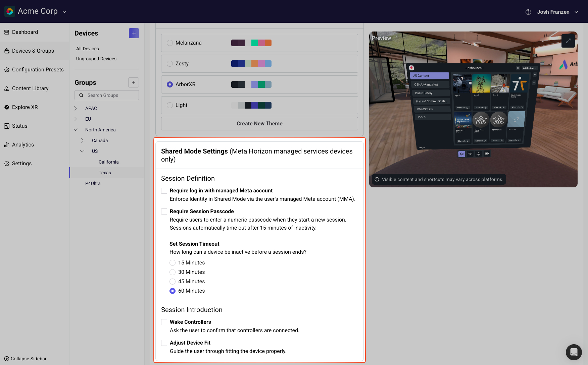Enable Require log in with managed Meta account
This screenshot has height=365, width=588.
point(164,191)
